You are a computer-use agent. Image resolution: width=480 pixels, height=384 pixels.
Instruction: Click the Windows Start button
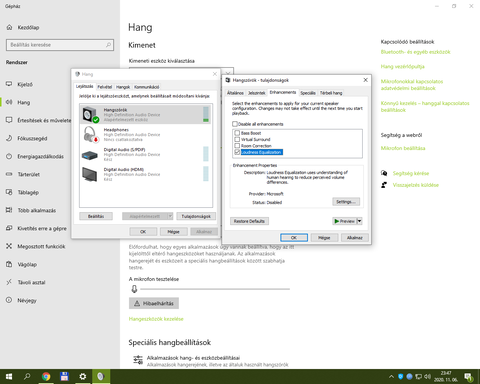(x=9, y=377)
